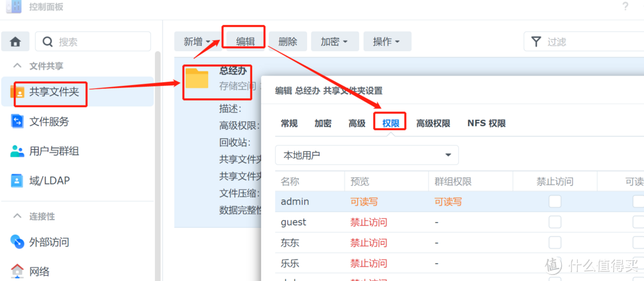Switch to the 高级权限 tab

(x=433, y=123)
